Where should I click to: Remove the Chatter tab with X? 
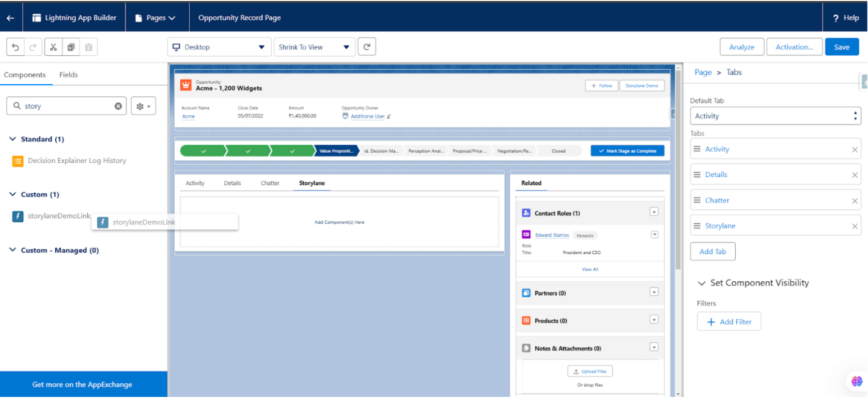coord(855,201)
